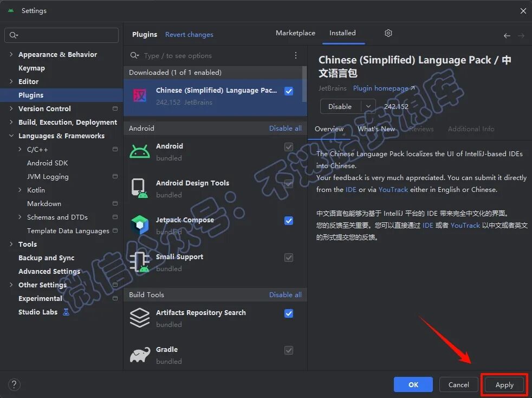This screenshot has width=532, height=398.
Task: Click the Artifacts Repository Search icon
Action: [x=140, y=318]
